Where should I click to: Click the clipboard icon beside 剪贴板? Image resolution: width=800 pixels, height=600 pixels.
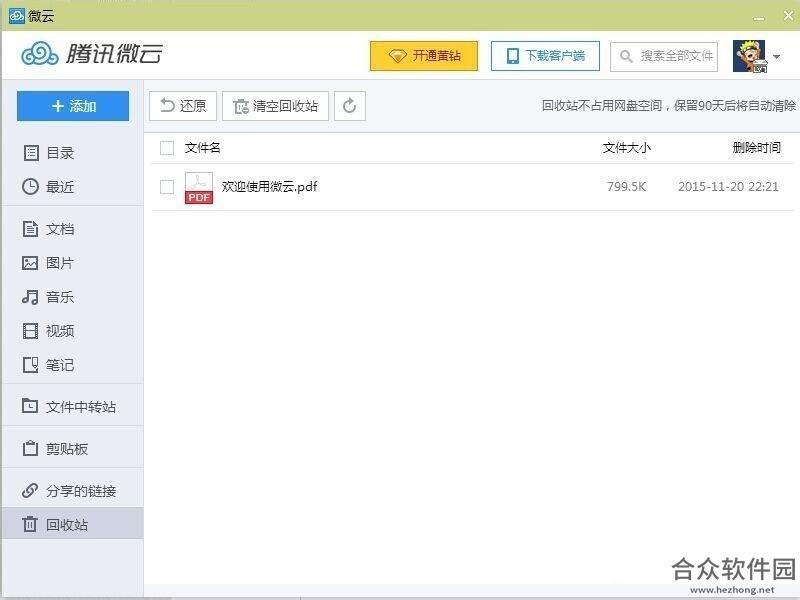(x=30, y=448)
